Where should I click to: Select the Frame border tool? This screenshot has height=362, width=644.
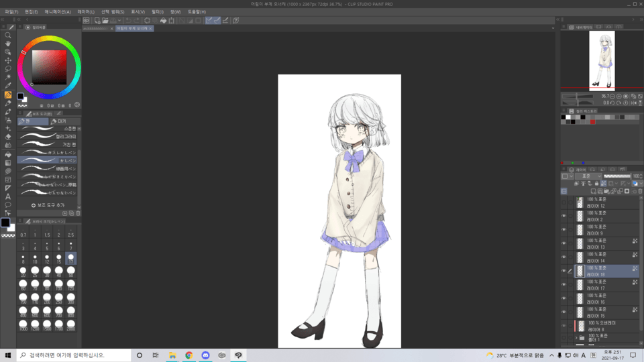point(8,180)
